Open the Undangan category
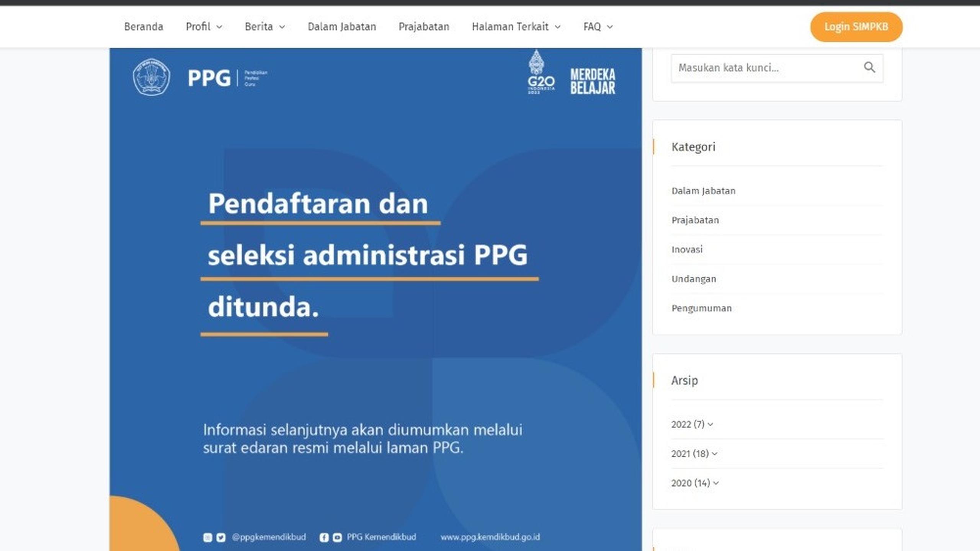 (694, 279)
